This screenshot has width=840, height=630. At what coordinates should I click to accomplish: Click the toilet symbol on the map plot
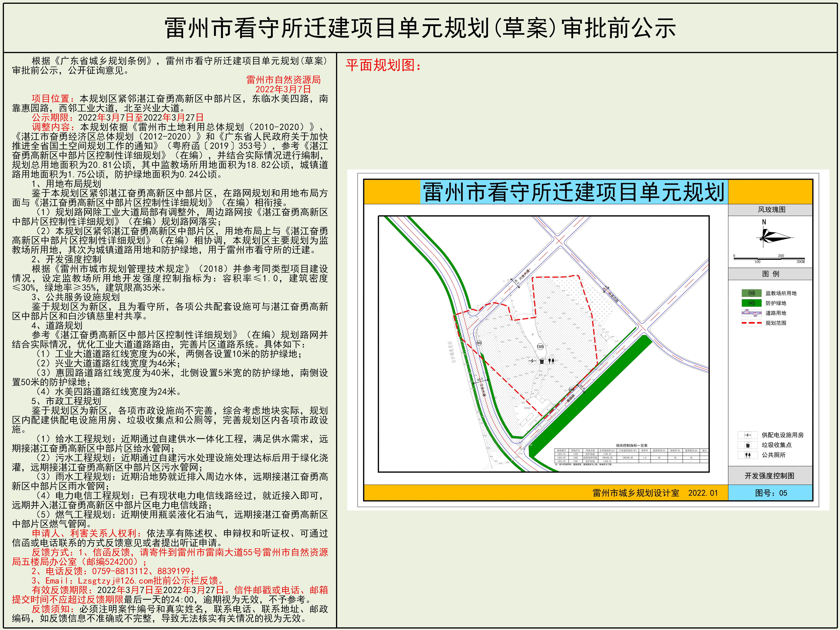pos(551,361)
